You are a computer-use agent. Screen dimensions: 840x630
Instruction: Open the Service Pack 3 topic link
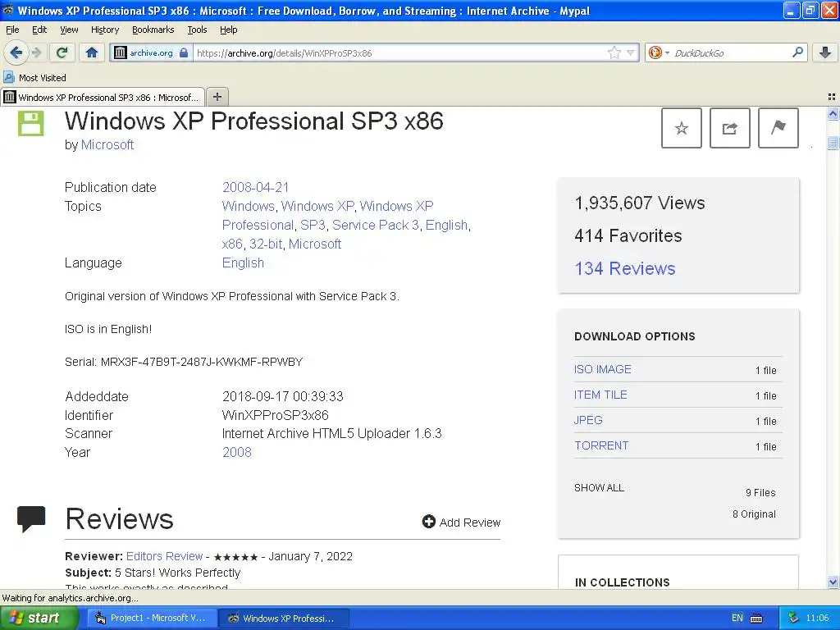point(376,225)
